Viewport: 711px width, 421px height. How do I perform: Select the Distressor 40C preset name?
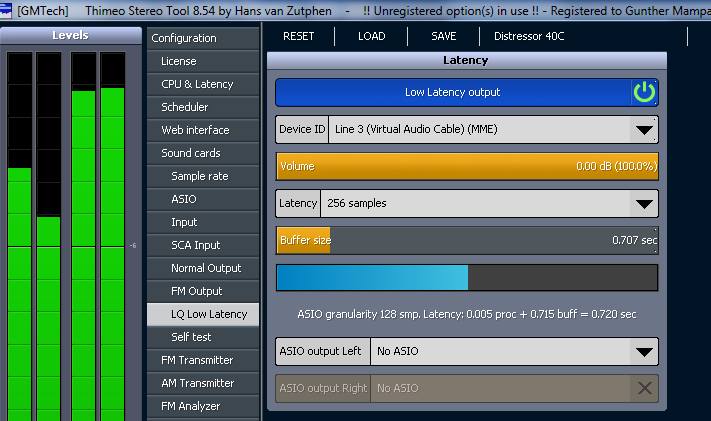coord(529,36)
